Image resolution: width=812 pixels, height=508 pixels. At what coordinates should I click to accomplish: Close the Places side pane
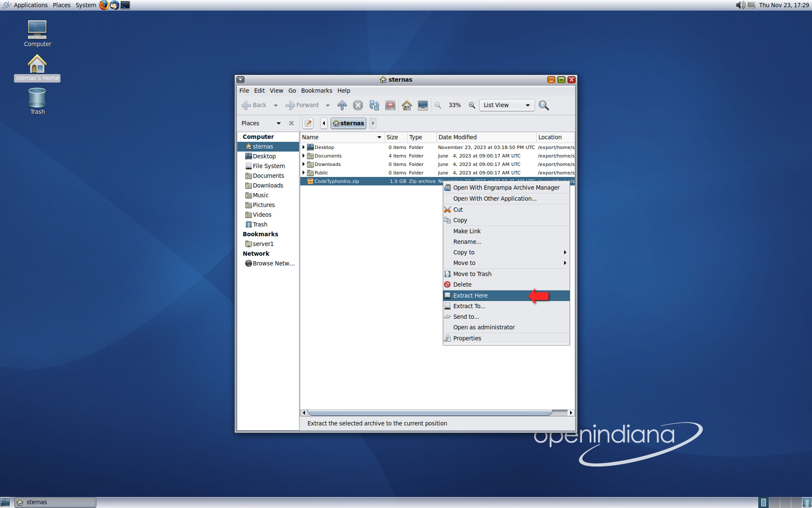tap(291, 123)
